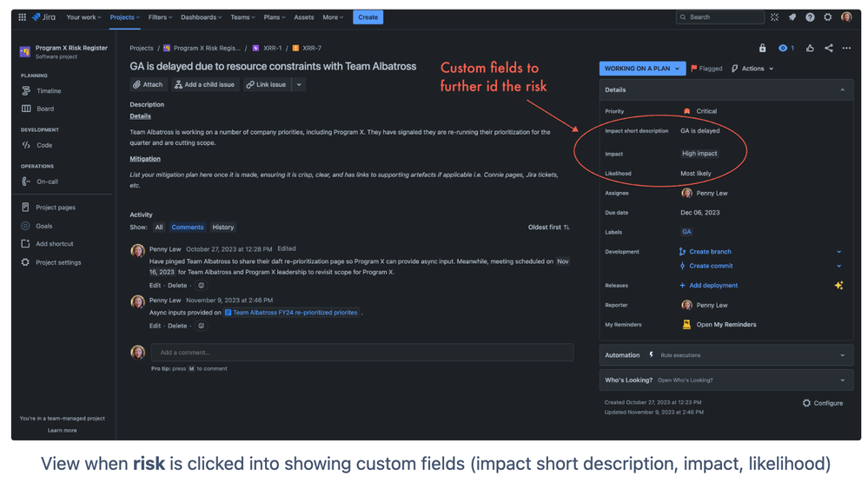
Task: Click the Add a comment field
Action: click(x=362, y=353)
